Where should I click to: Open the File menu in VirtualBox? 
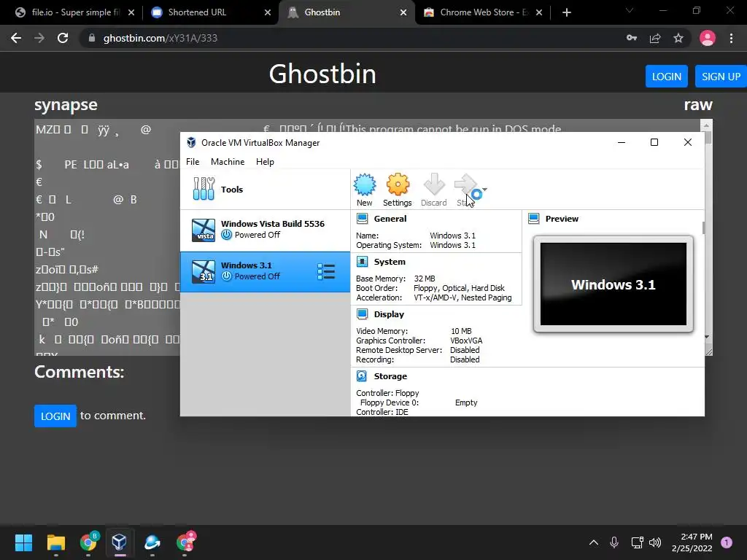pos(193,162)
